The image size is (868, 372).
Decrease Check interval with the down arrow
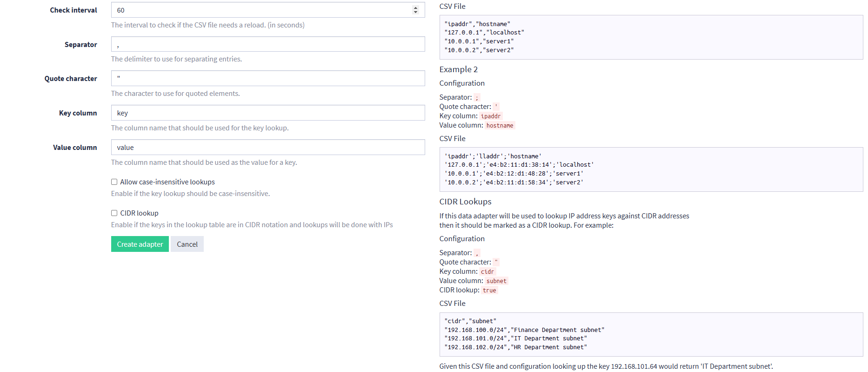(415, 12)
